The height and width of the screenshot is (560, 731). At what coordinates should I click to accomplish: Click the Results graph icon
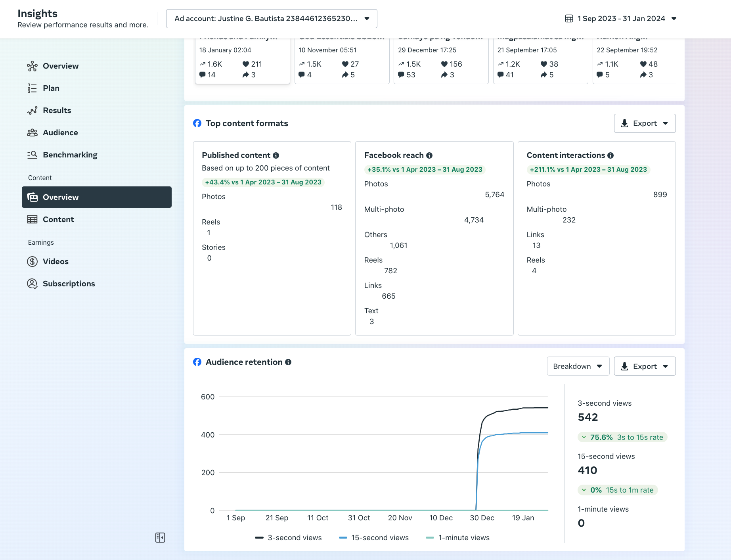pos(32,111)
